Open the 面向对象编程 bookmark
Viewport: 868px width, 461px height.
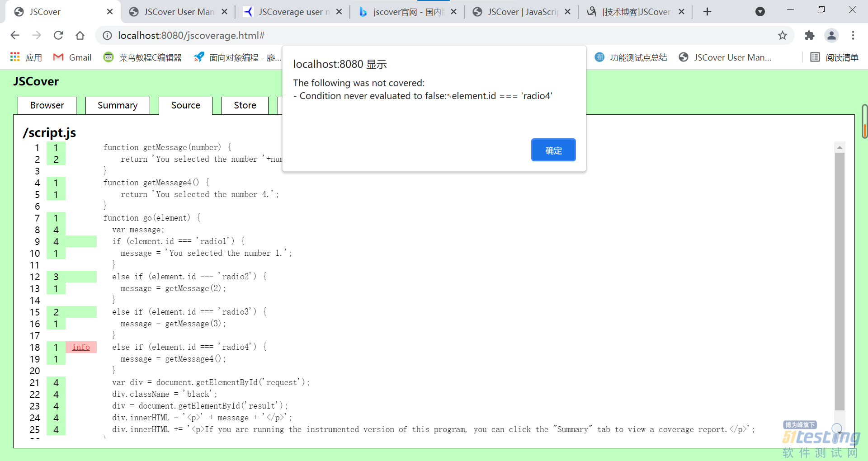point(237,57)
